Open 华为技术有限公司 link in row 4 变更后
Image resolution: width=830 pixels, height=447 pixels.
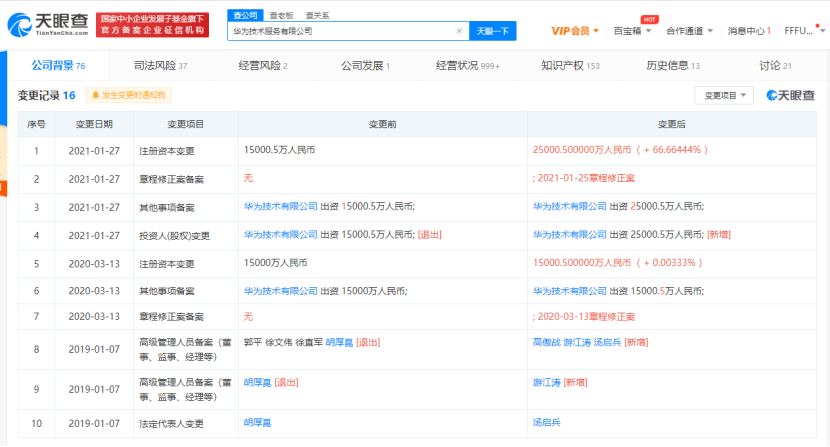(x=570, y=235)
